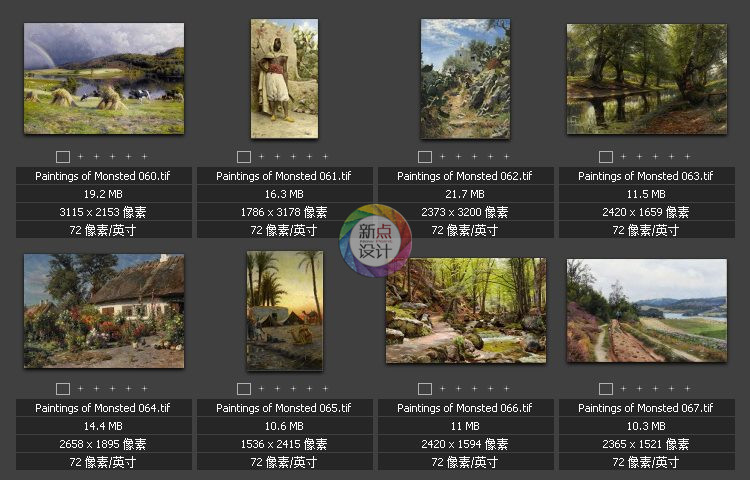Select filename Paintings of Monsted 067.tif
Viewport: 750px width, 480px height.
pyautogui.click(x=646, y=408)
